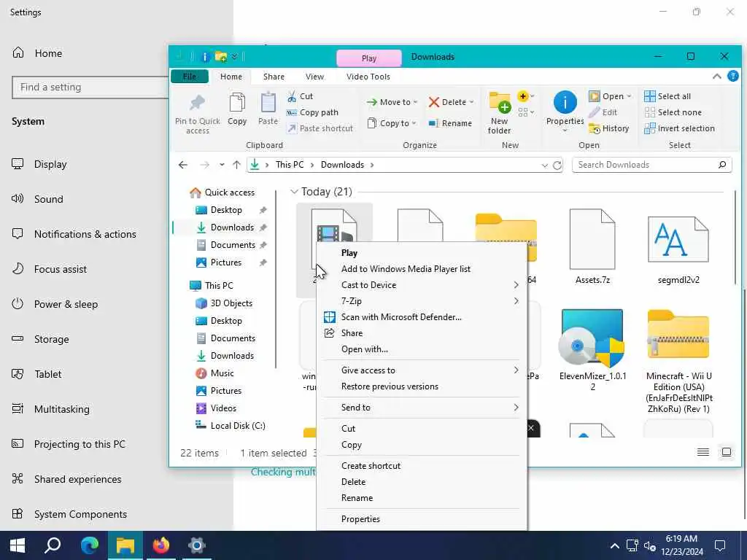Collapse the ribbon with the chevron
Viewport: 747px width, 560px height.
pos(716,76)
